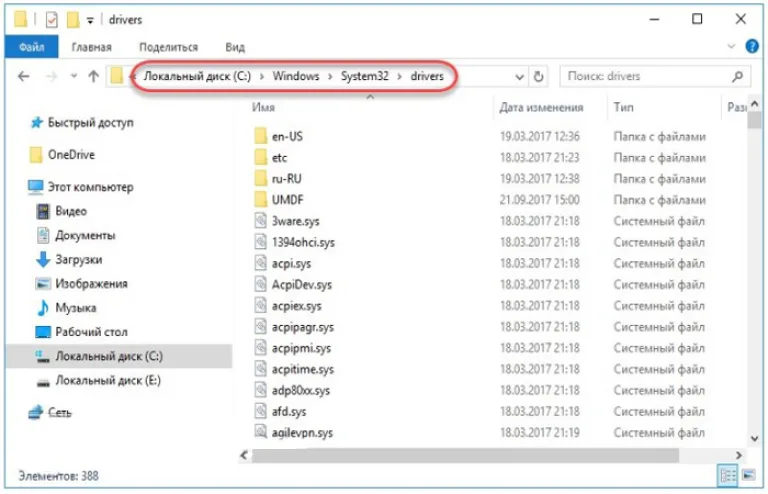Screen dimensions: 768x494
Task: Click the Properties quick access icon
Action: 51,20
